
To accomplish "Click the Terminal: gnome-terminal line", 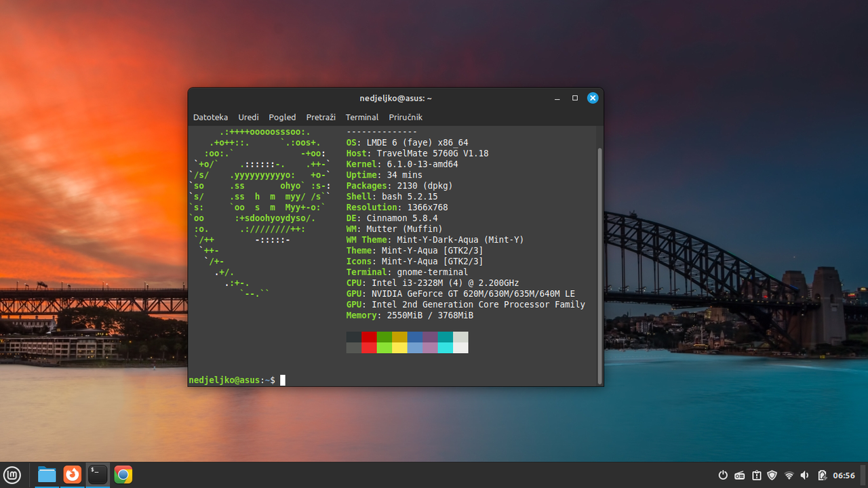I will click(407, 272).
